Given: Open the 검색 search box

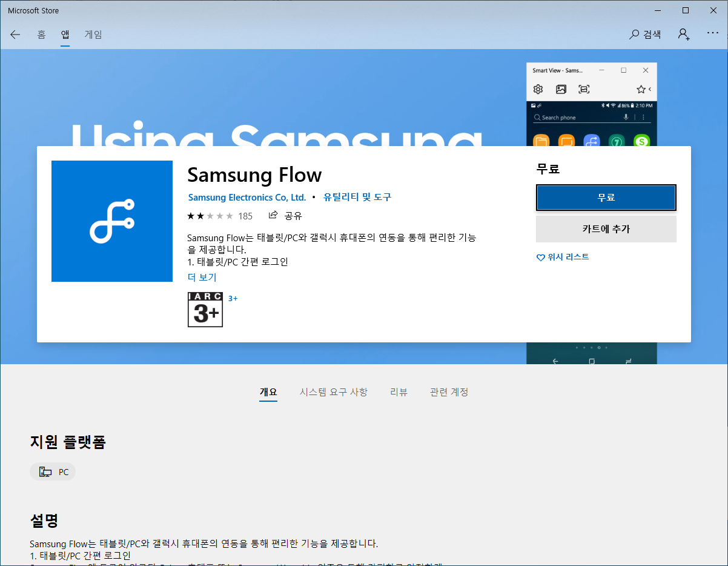Looking at the screenshot, I should point(645,35).
